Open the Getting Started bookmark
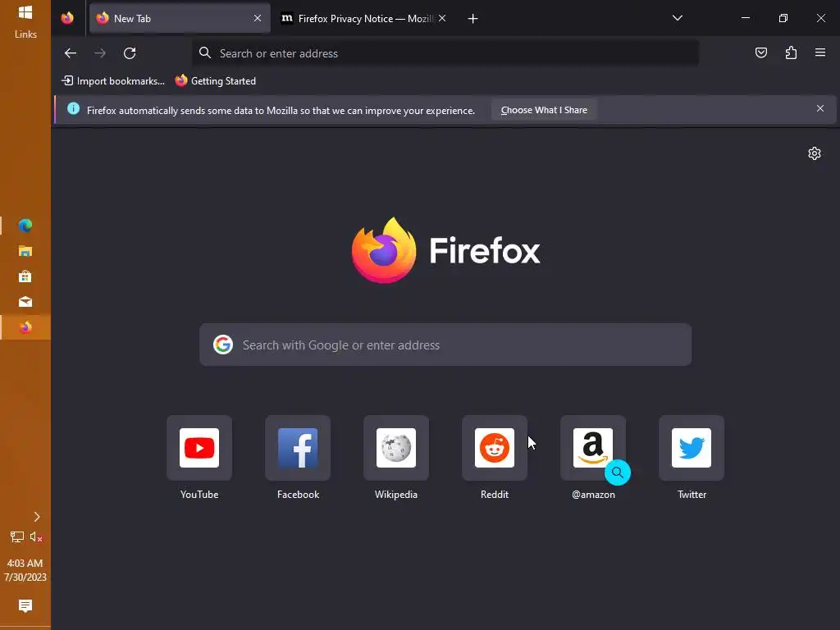The width and height of the screenshot is (840, 630). pyautogui.click(x=216, y=81)
